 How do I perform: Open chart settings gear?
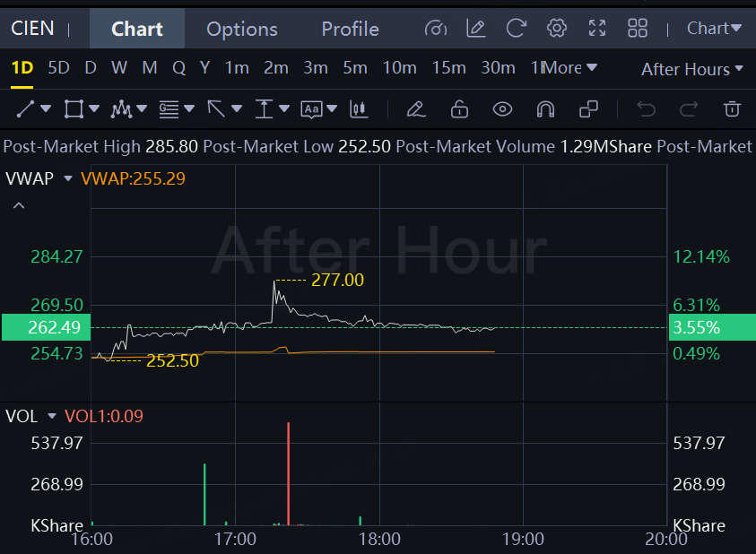557,29
